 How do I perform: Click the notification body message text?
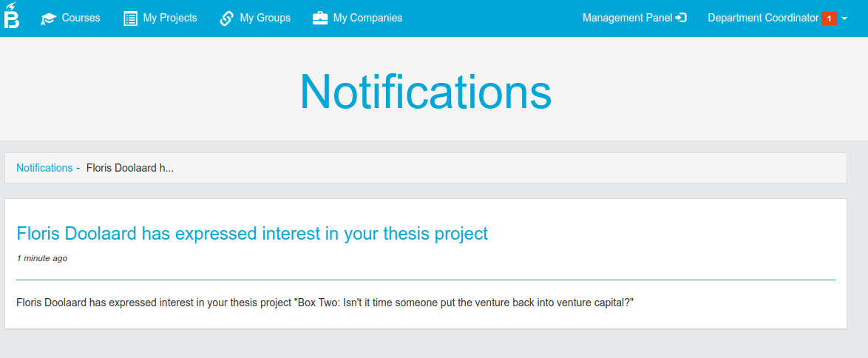click(x=325, y=303)
